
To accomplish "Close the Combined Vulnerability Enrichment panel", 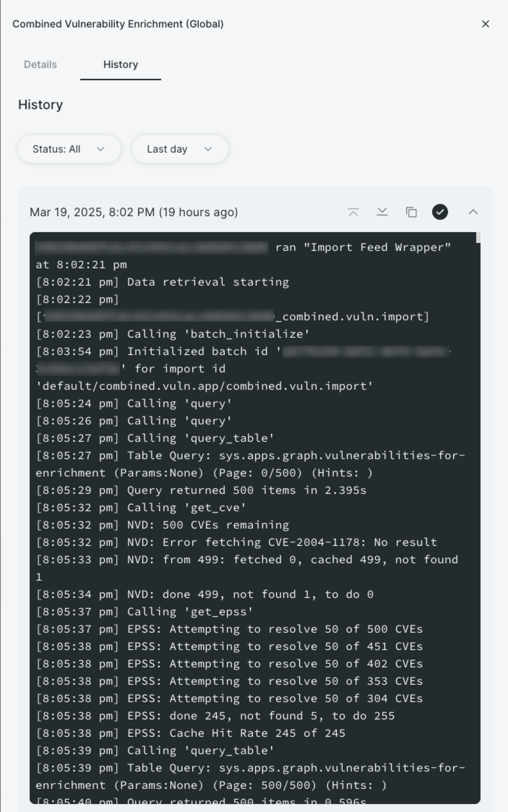I will pyautogui.click(x=485, y=24).
